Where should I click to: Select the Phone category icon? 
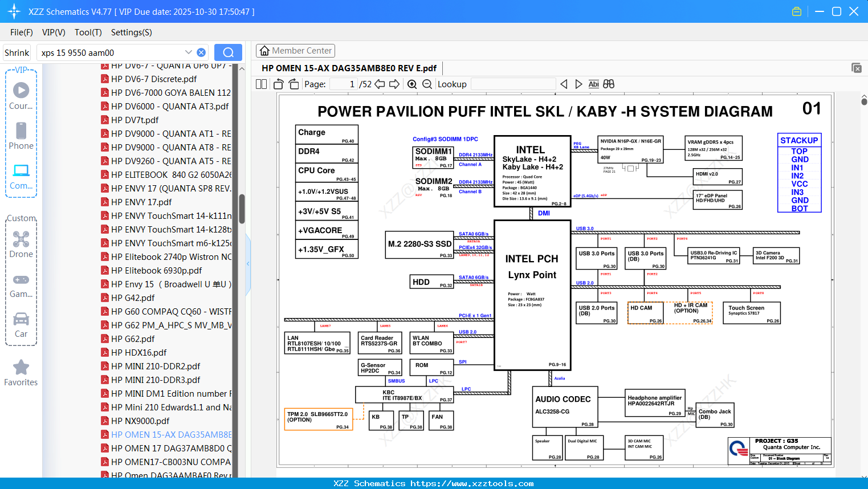(x=21, y=136)
